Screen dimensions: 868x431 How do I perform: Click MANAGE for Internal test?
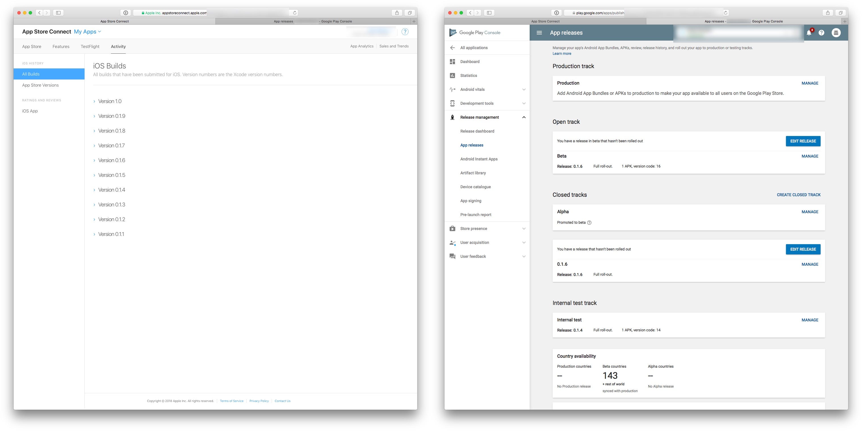(810, 320)
